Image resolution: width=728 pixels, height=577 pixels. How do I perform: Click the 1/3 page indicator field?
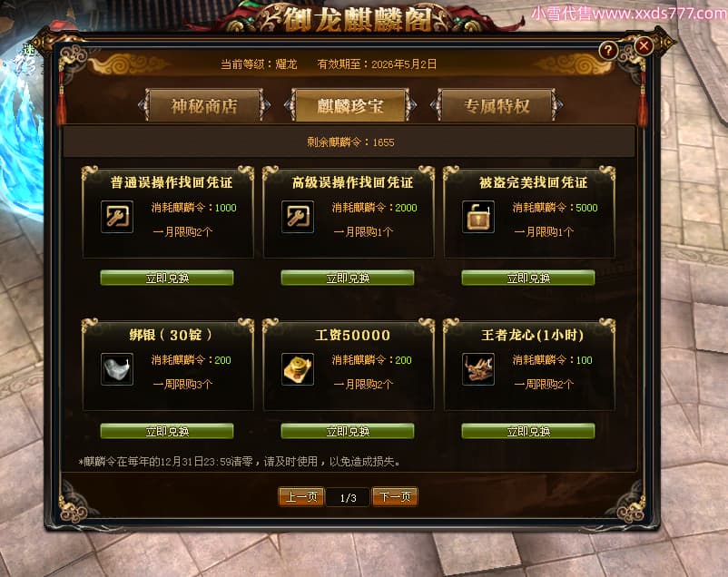349,498
